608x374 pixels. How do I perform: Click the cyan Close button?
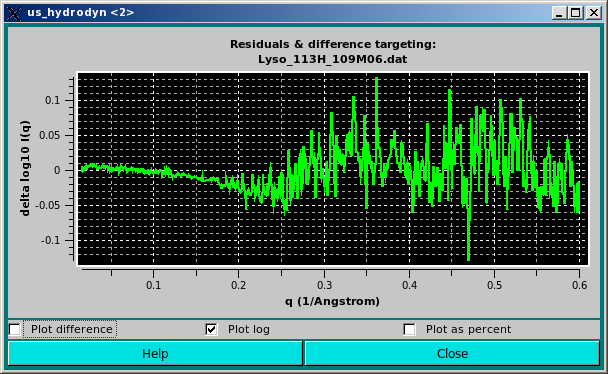(x=453, y=353)
